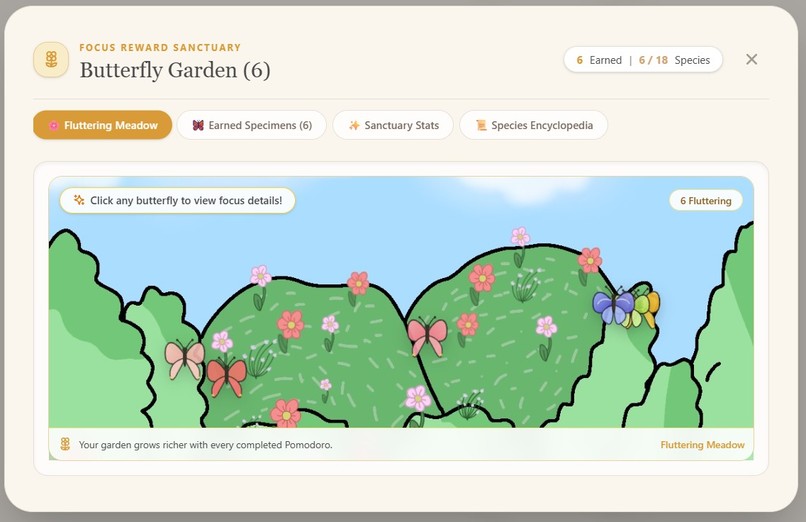Select the pale peach butterfly on the left

pyautogui.click(x=184, y=359)
